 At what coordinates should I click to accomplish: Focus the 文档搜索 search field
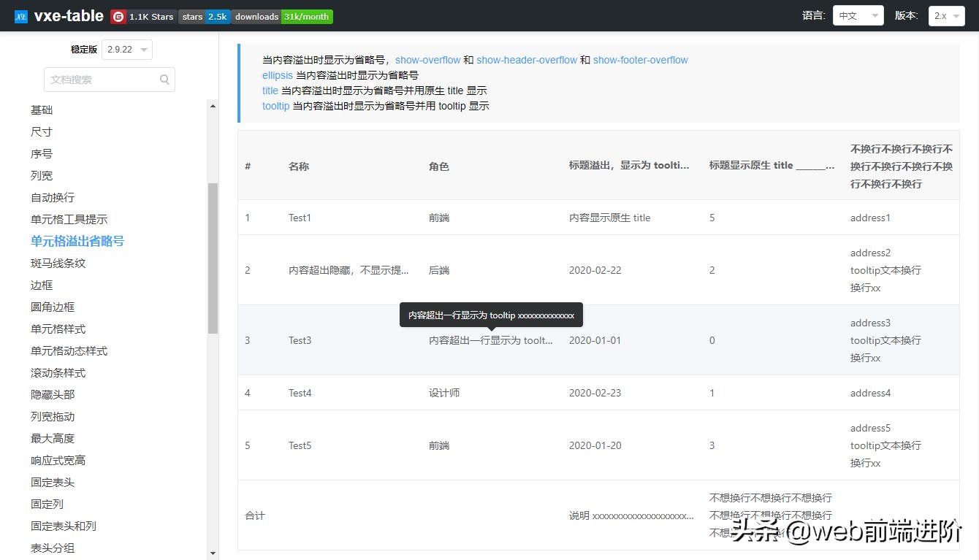point(102,80)
